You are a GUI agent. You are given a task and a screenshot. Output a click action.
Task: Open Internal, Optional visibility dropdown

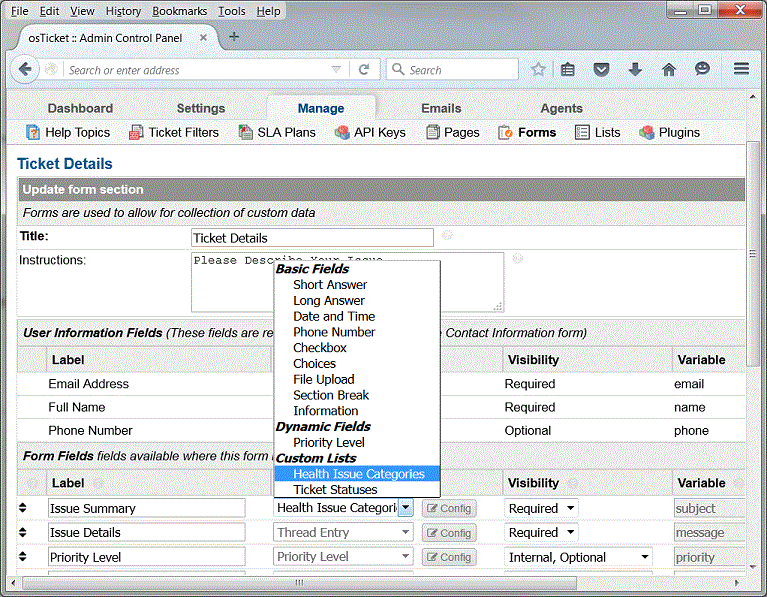coord(578,557)
